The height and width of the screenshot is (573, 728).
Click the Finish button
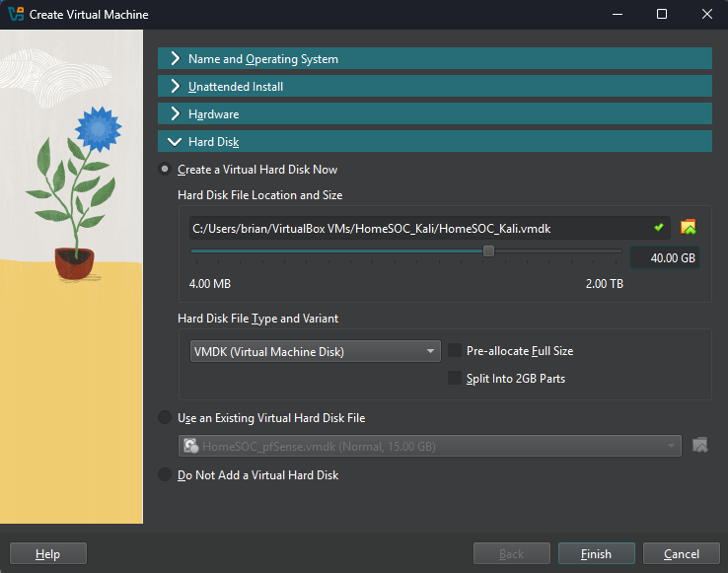tap(595, 554)
